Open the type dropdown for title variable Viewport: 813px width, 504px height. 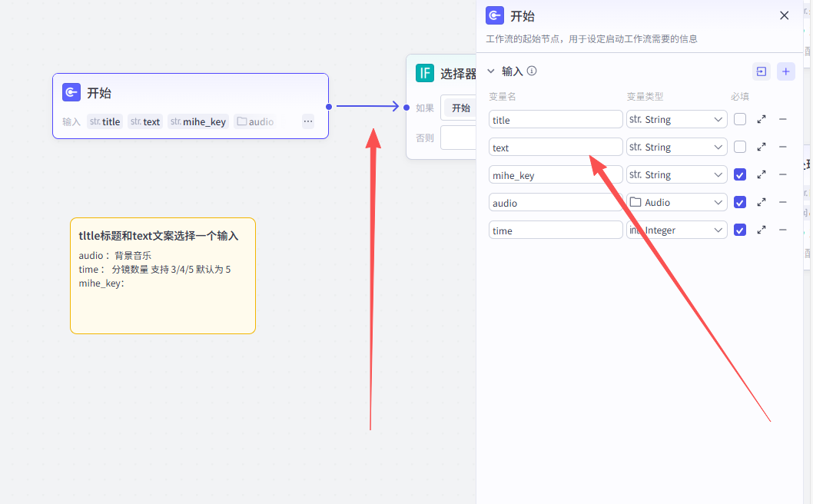coord(676,120)
